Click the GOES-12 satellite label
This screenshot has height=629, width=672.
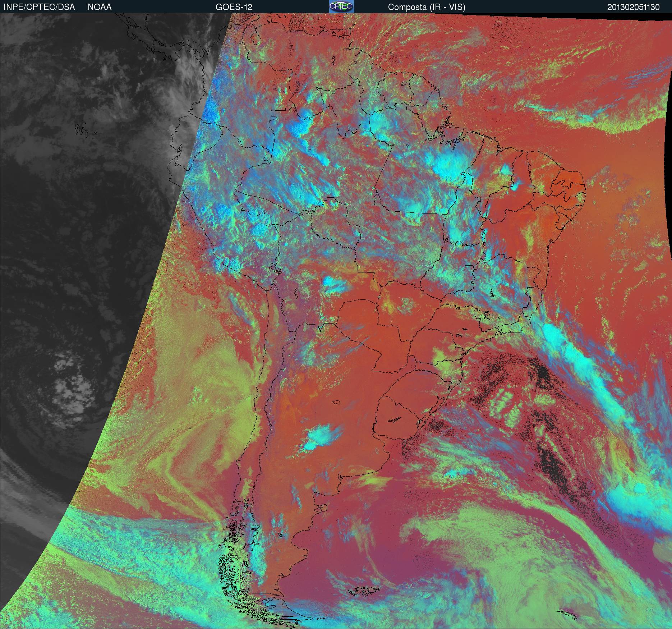234,7
